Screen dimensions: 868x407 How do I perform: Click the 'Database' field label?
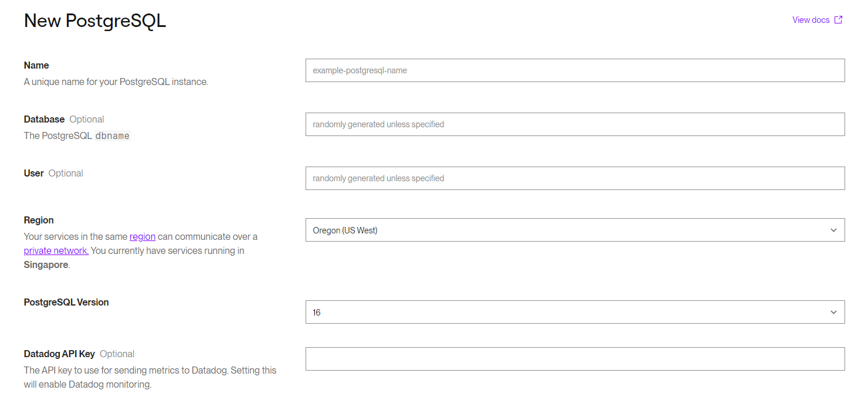point(44,120)
